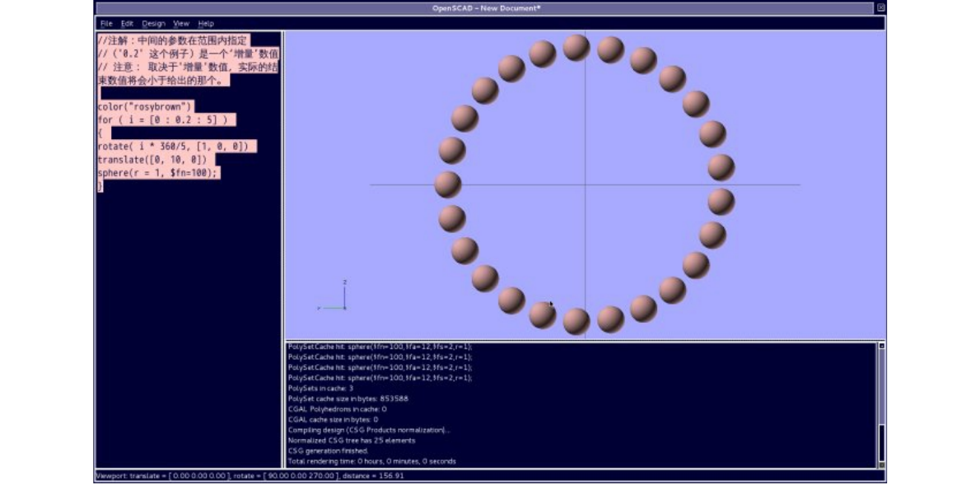Click the 'CSG generation finished.' console line
This screenshot has height=499, width=980.
pyautogui.click(x=328, y=450)
